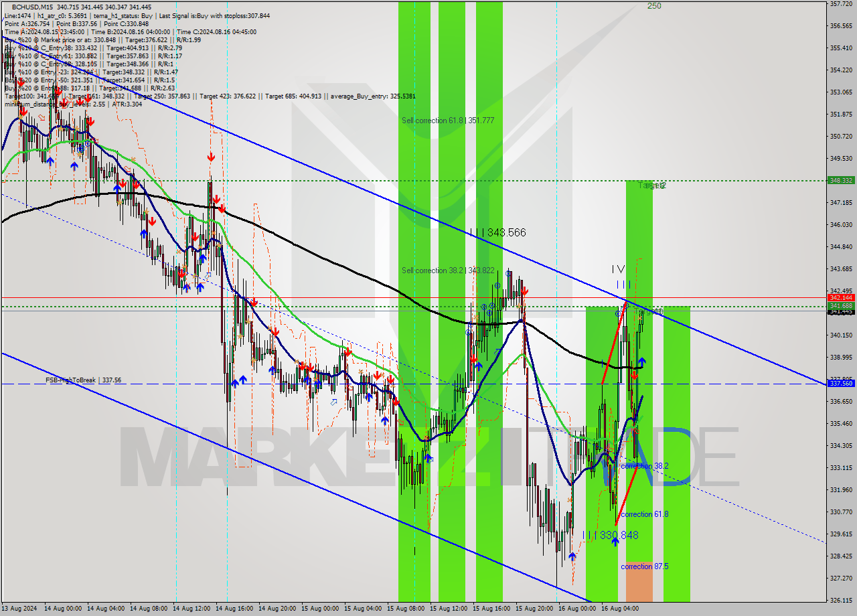The image size is (857, 616).
Task: Click the 347.185 price axis value
Action: point(841,202)
